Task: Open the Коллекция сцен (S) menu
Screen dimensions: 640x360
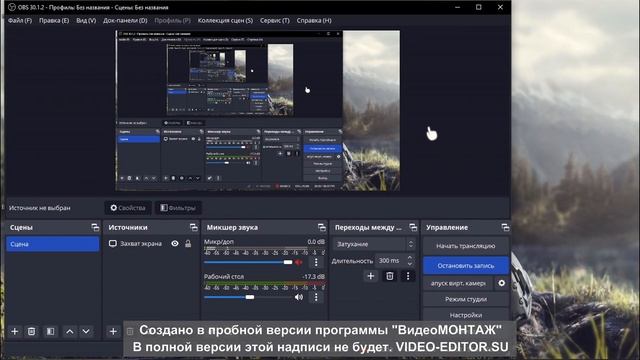Action: [225, 20]
